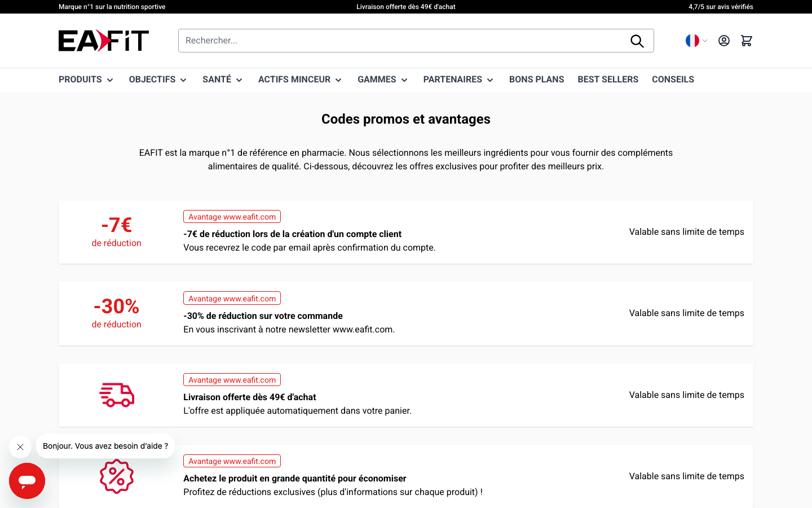
Task: Click the -30% de réduction sur votre commande title
Action: [263, 316]
